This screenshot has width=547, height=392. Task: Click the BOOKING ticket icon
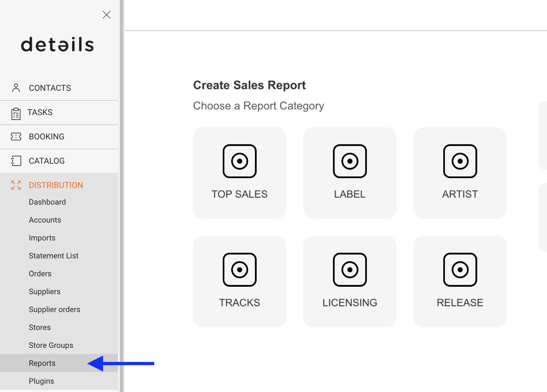click(16, 137)
